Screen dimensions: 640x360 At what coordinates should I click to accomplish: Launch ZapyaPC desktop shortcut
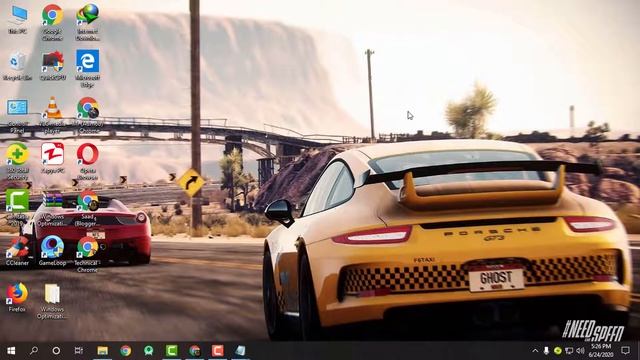pyautogui.click(x=52, y=158)
